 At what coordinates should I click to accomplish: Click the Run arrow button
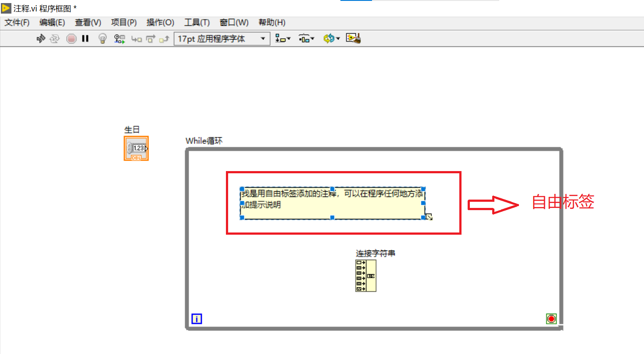pyautogui.click(x=41, y=39)
